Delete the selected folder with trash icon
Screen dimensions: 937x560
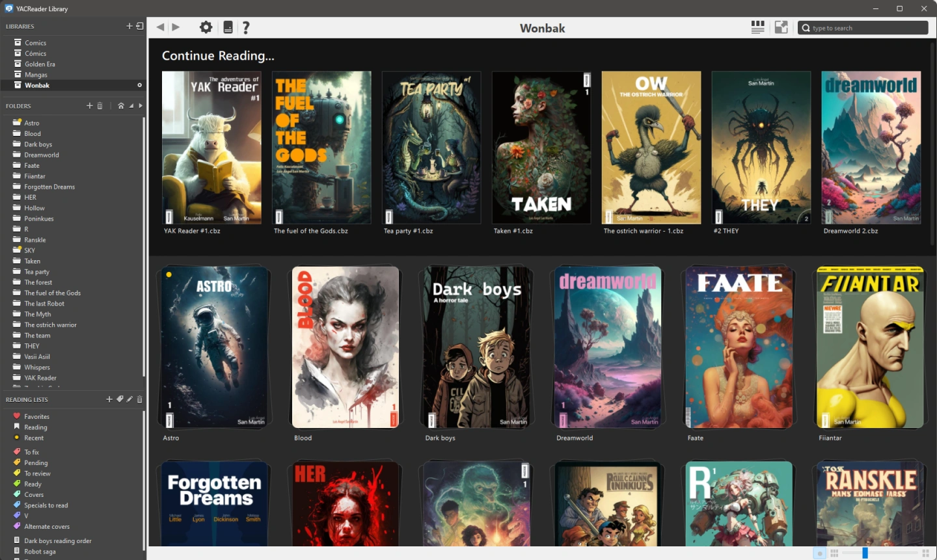point(100,106)
